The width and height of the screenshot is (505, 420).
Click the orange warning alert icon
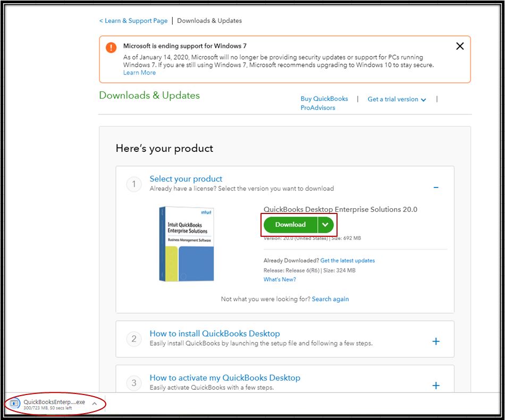(111, 47)
